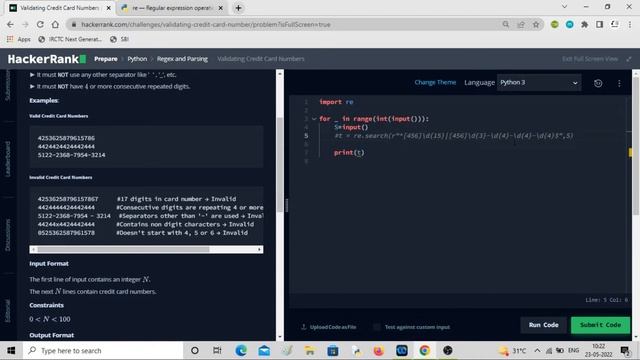Click the invalid examples horizontal scrollbar
The width and height of the screenshot is (640, 360).
(123, 249)
